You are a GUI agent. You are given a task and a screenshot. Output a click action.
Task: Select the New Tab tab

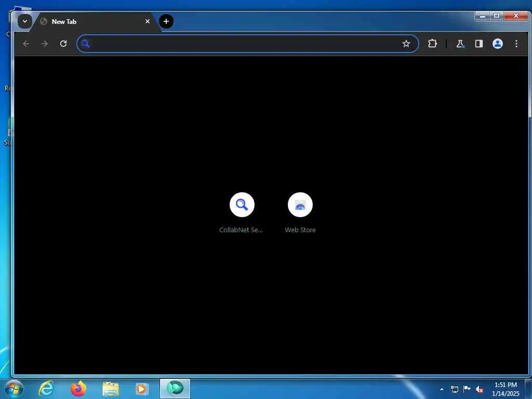pyautogui.click(x=94, y=22)
